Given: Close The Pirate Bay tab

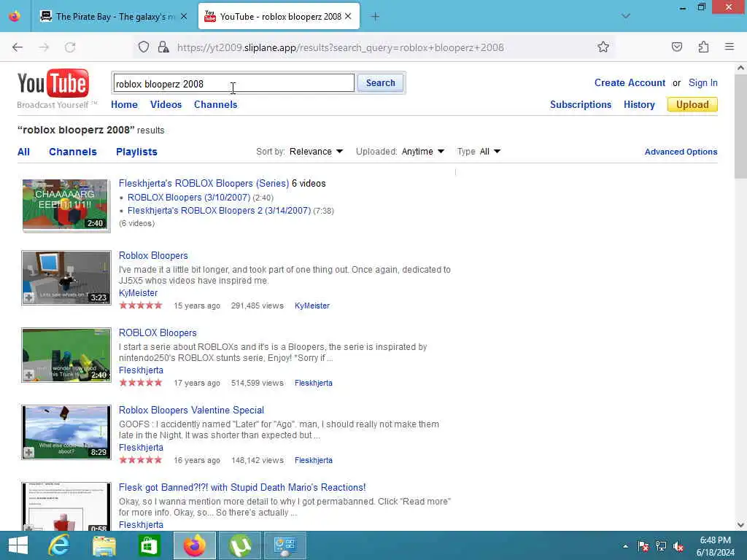Looking at the screenshot, I should [183, 17].
